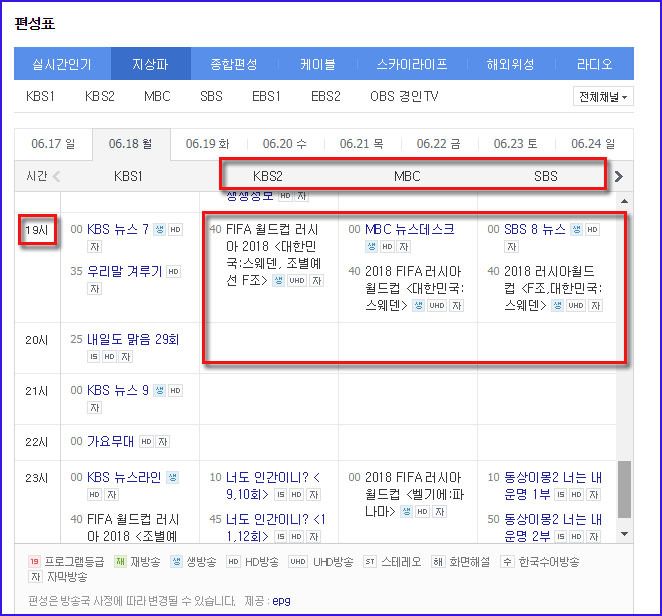The width and height of the screenshot is (662, 616).
Task: Select the 06.21 목 date tab
Action: coord(362,144)
